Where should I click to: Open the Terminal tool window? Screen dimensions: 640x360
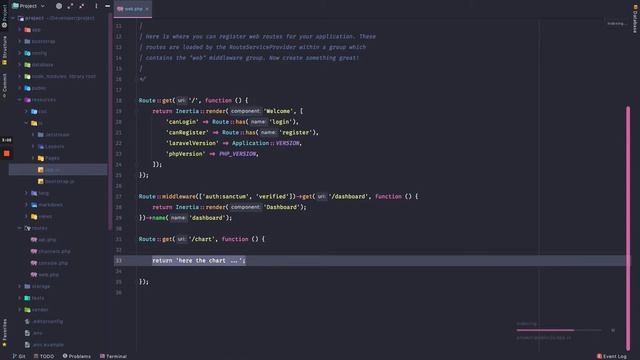[113, 356]
